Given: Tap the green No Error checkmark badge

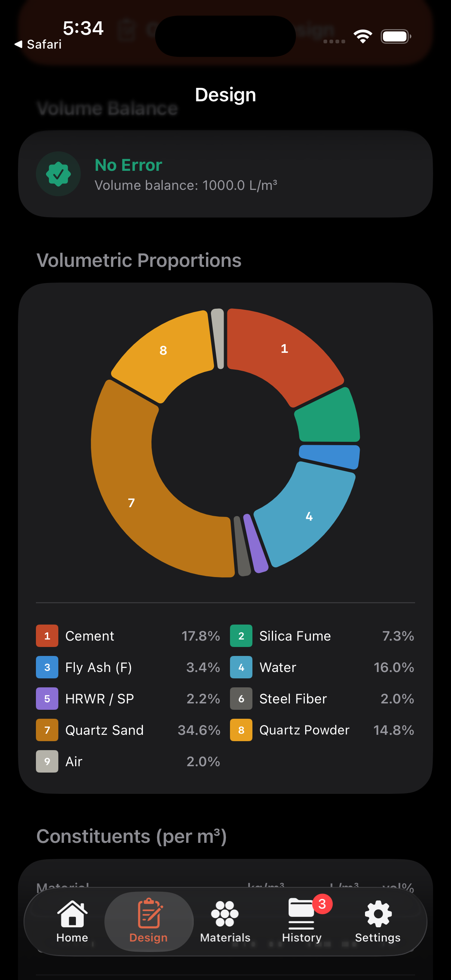Looking at the screenshot, I should (x=58, y=174).
